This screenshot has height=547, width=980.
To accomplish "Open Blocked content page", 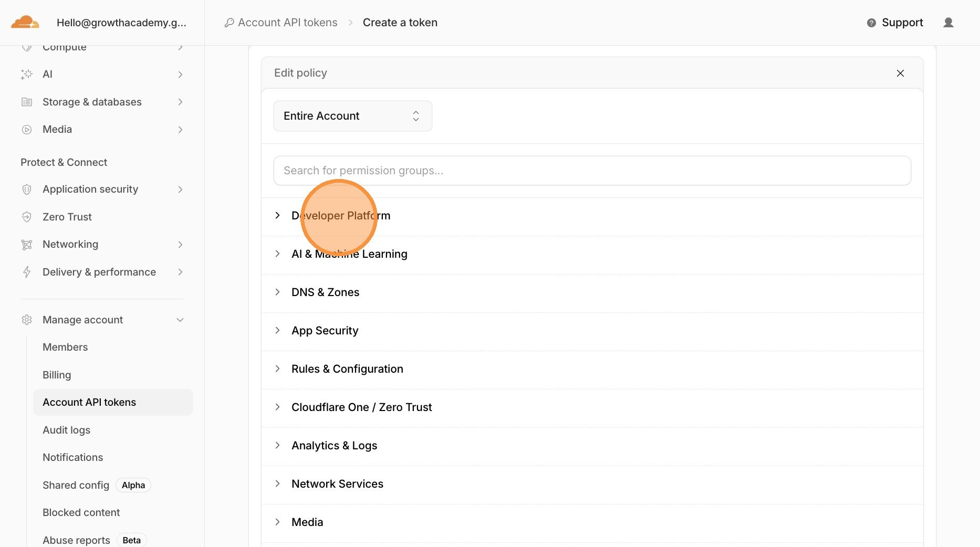I will [x=81, y=512].
